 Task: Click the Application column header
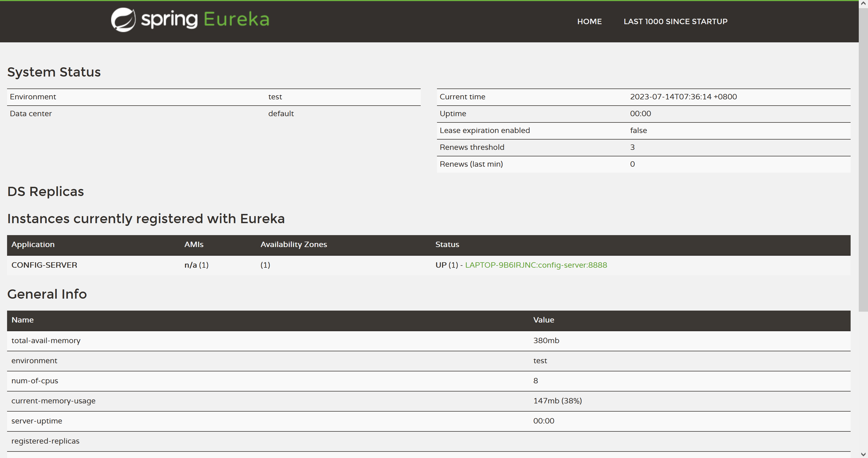pos(33,245)
